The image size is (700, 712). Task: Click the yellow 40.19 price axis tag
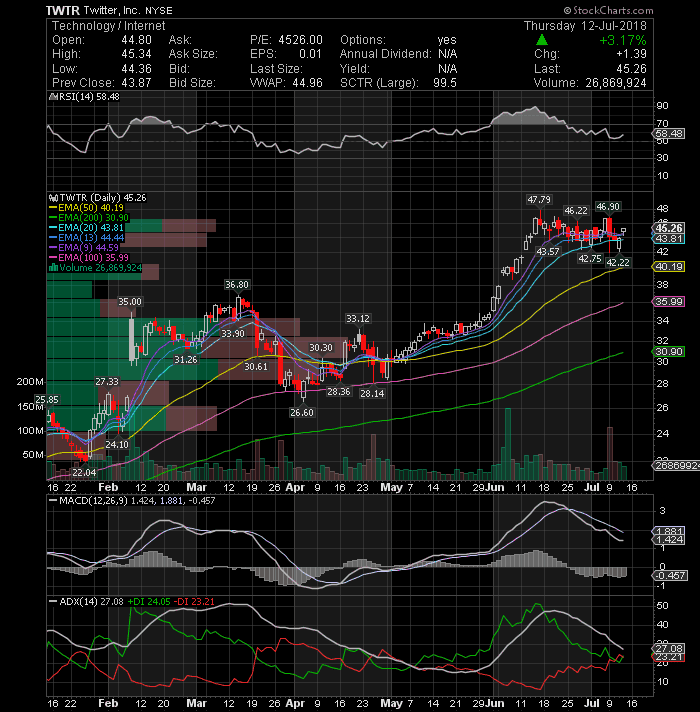point(669,267)
